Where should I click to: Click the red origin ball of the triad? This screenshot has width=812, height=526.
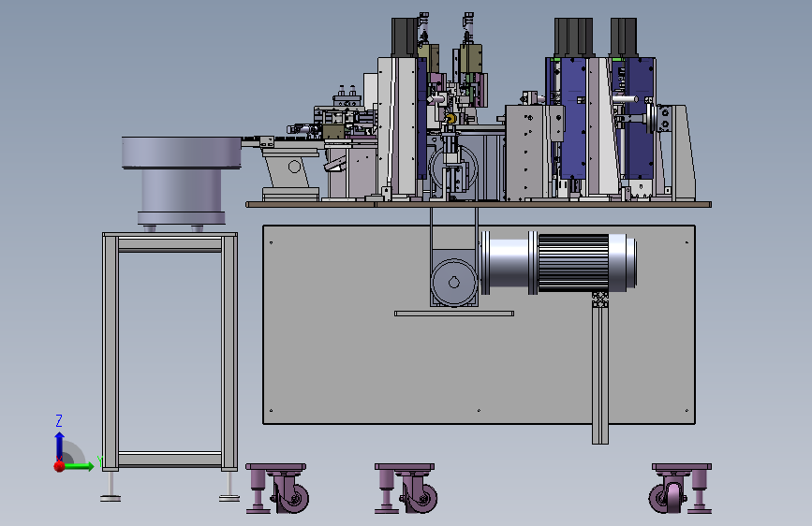tap(60, 466)
